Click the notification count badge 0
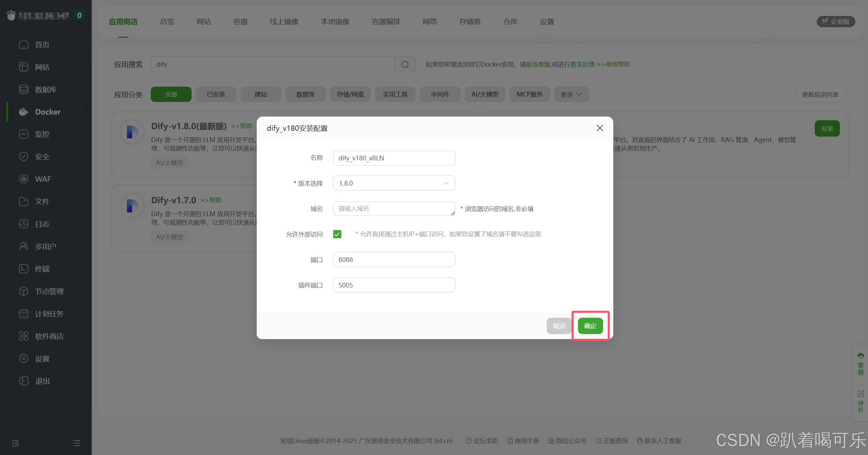This screenshot has width=868, height=455. click(79, 15)
